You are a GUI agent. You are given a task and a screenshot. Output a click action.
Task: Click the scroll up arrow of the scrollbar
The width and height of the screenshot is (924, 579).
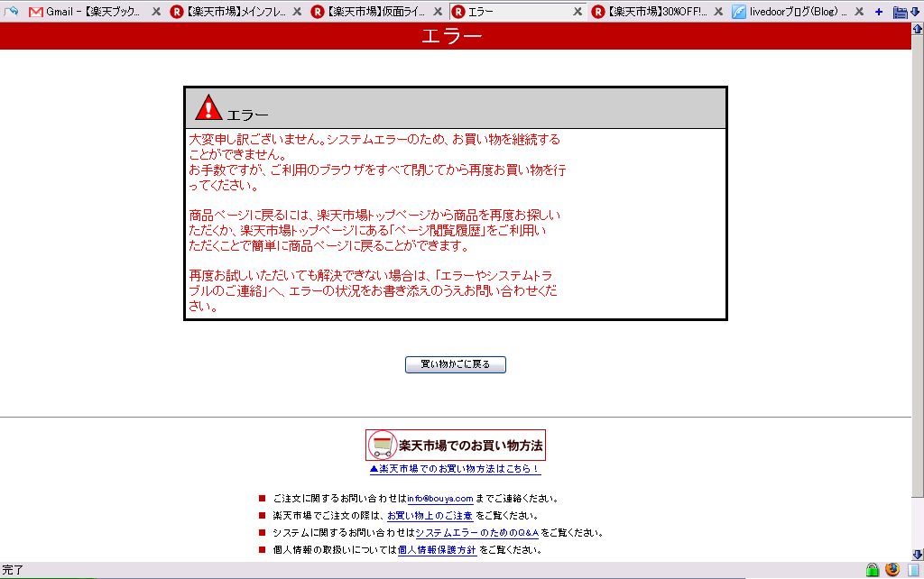[918, 28]
